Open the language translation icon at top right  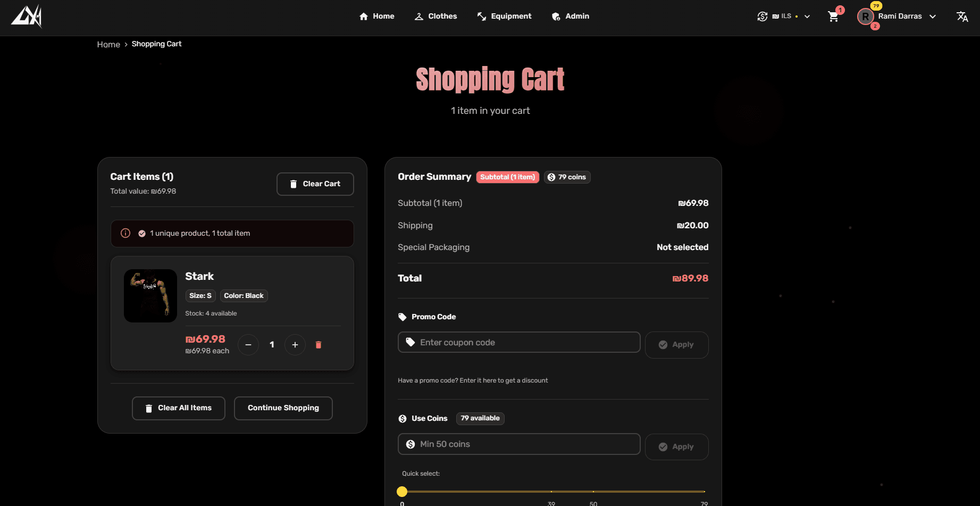pyautogui.click(x=962, y=16)
